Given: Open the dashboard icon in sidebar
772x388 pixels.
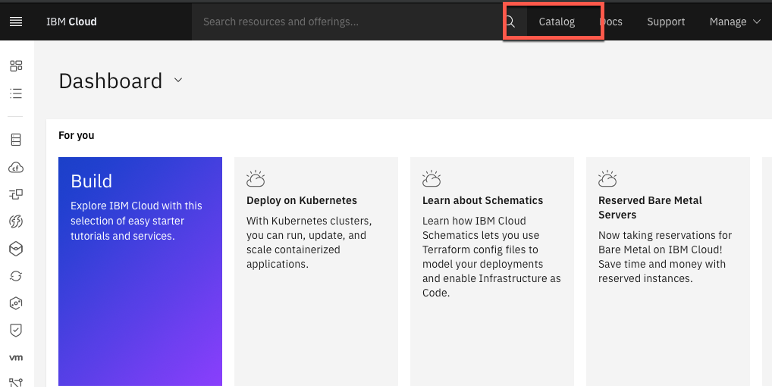Looking at the screenshot, I should pyautogui.click(x=16, y=66).
